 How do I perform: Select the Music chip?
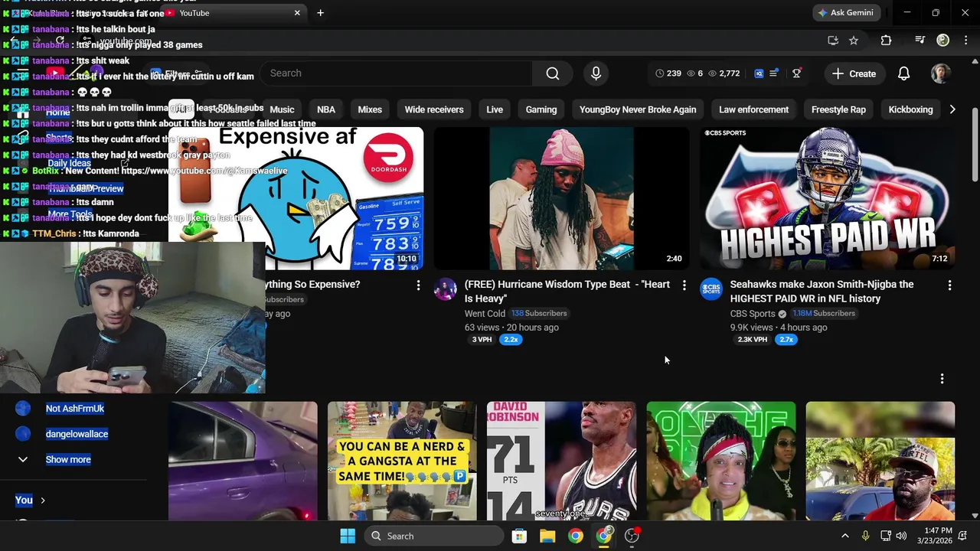(x=282, y=109)
